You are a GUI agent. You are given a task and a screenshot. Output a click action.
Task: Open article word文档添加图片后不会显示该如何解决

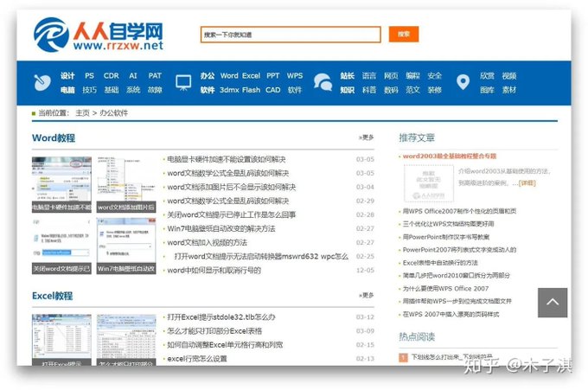point(232,187)
